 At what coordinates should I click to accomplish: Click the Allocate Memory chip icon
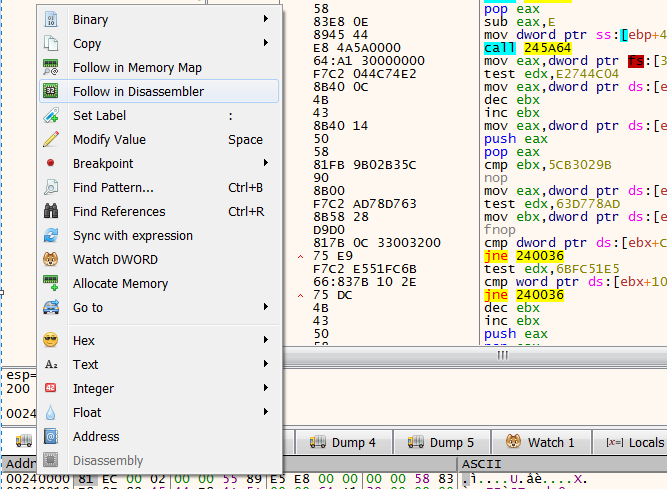[x=51, y=283]
